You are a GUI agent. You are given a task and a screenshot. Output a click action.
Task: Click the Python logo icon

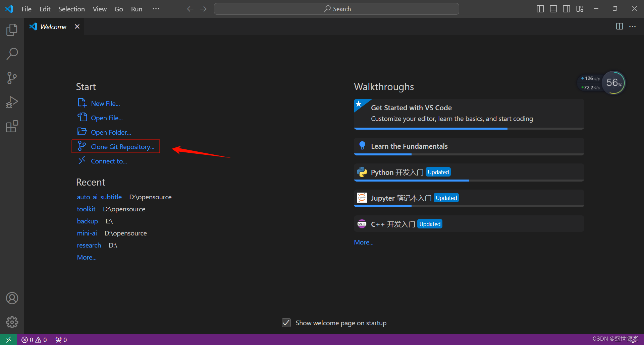coord(362,172)
